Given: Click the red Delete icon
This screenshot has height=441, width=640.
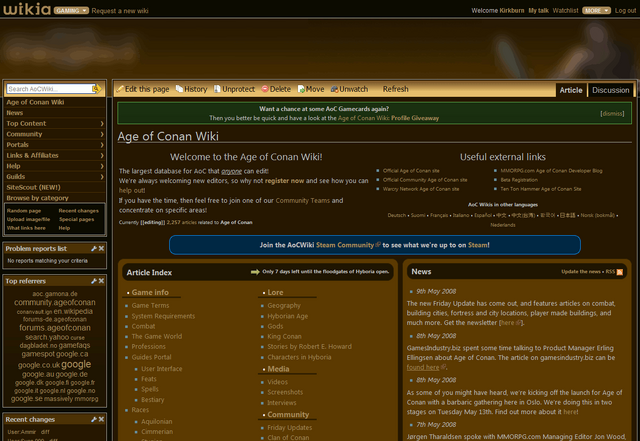Looking at the screenshot, I should click(x=265, y=89).
